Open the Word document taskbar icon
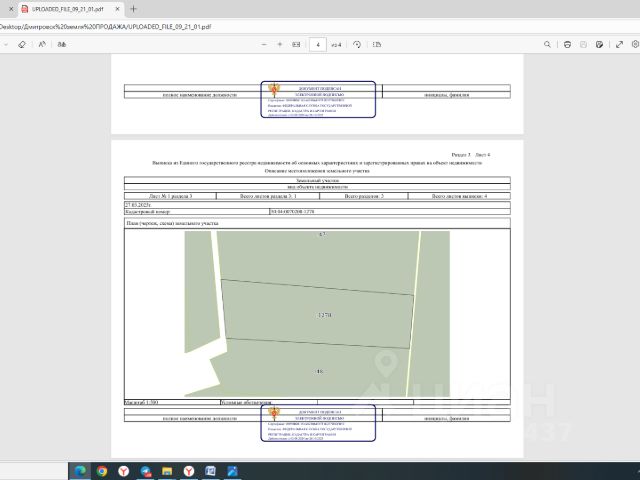The image size is (640, 480). coord(211,471)
